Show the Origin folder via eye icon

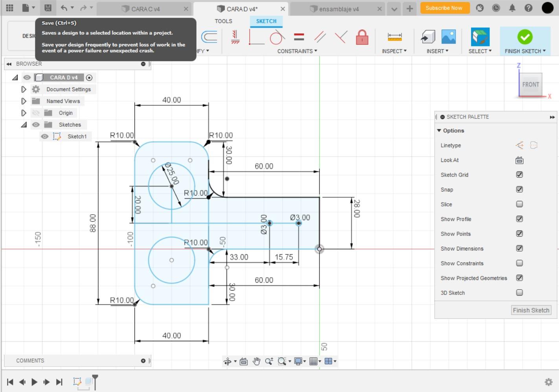point(36,113)
